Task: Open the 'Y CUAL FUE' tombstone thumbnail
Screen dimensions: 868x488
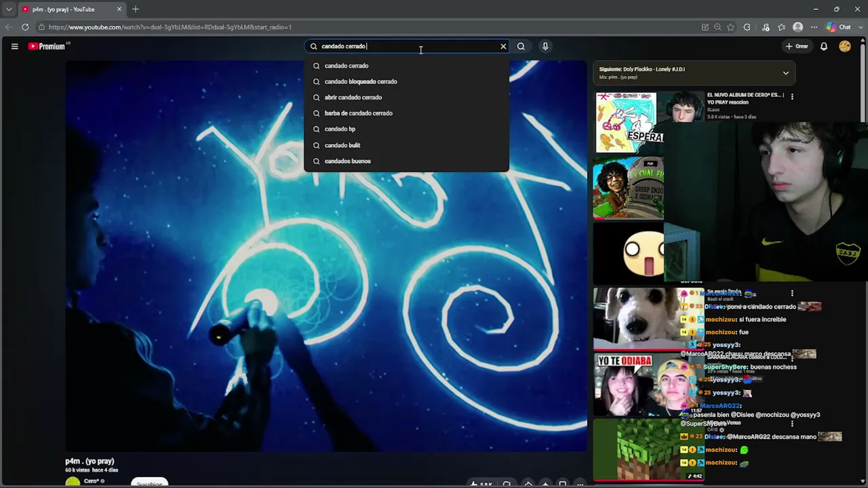Action: [628, 188]
